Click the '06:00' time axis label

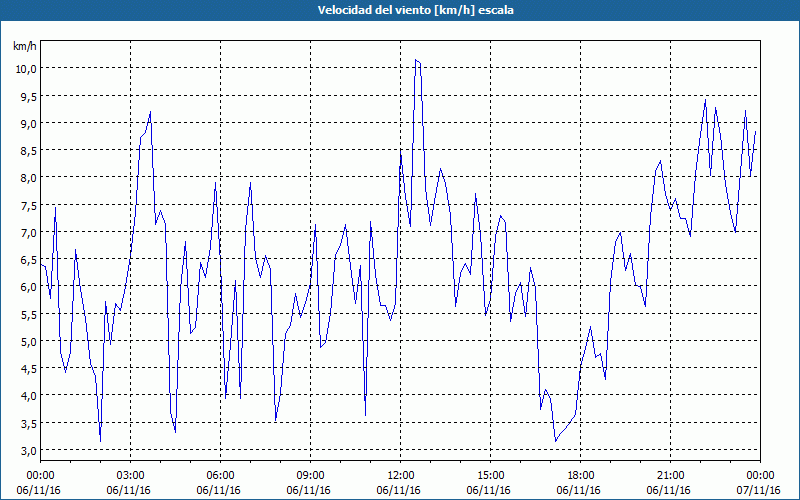click(220, 476)
